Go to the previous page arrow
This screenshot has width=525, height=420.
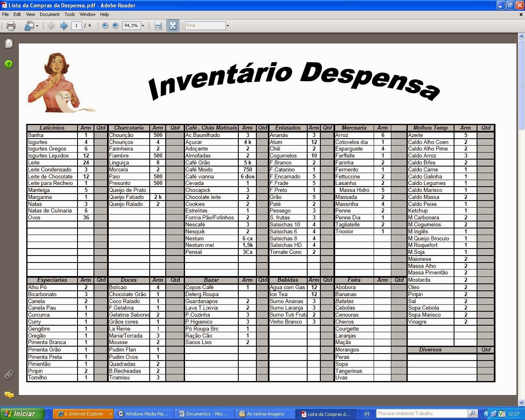pos(51,26)
